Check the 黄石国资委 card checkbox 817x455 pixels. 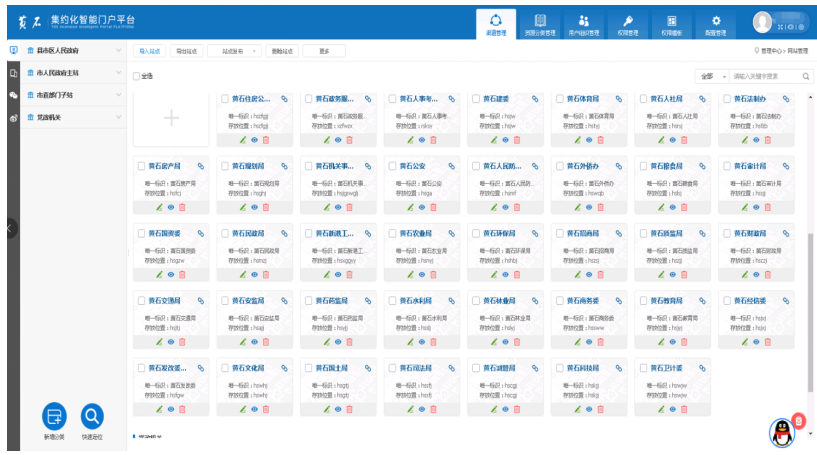click(141, 233)
